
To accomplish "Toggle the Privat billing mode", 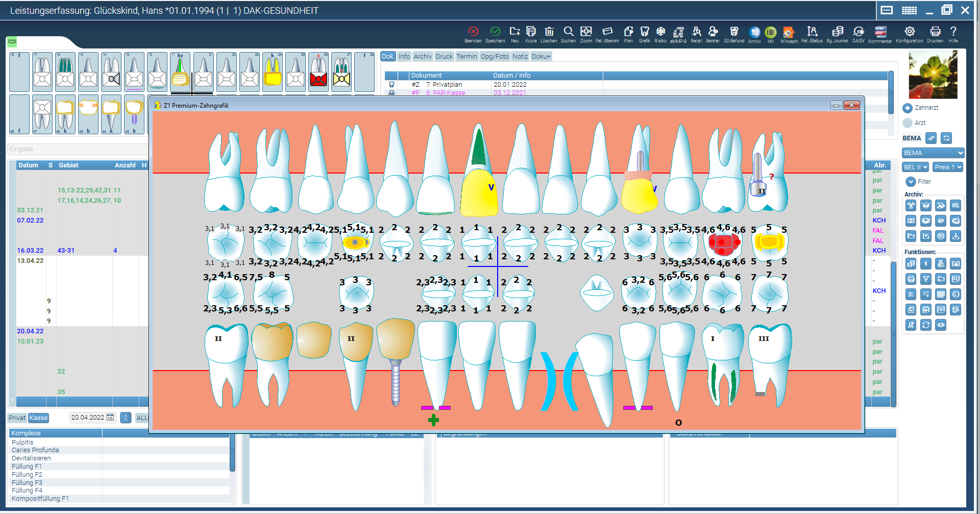I will click(x=17, y=418).
